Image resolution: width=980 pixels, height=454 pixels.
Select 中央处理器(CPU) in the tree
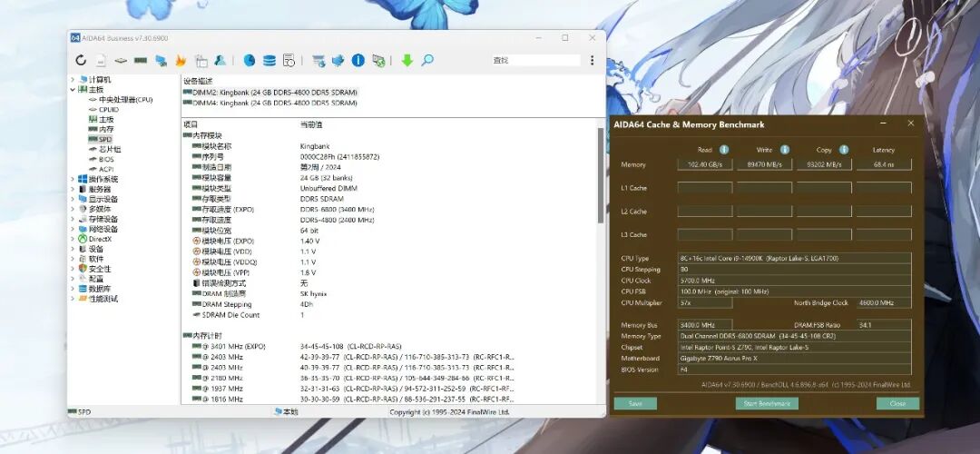121,100
